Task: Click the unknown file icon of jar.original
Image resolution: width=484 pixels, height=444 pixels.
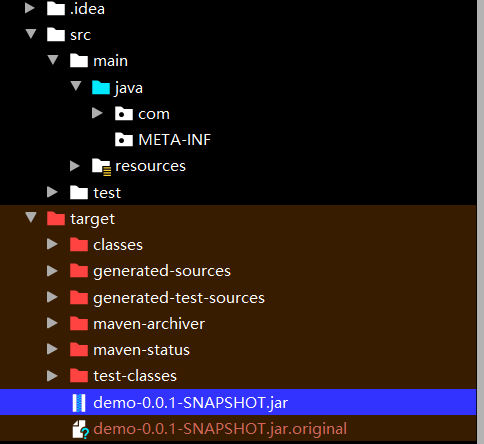Action: (81, 429)
